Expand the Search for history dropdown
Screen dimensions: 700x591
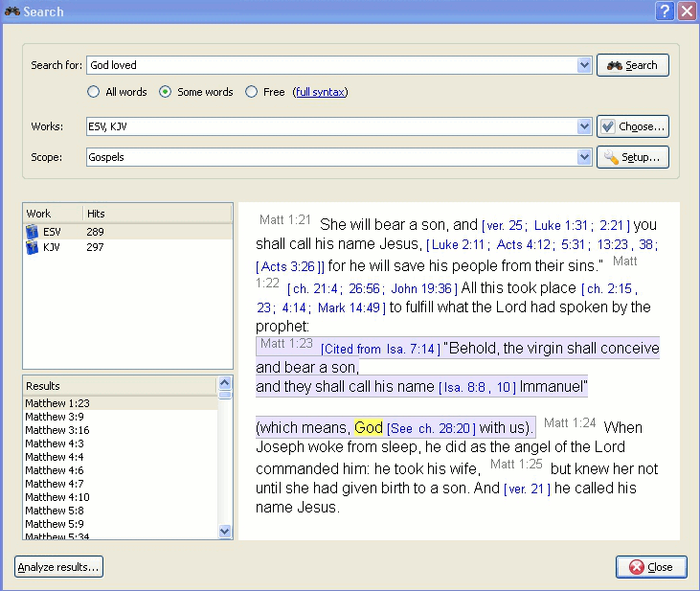click(x=584, y=65)
